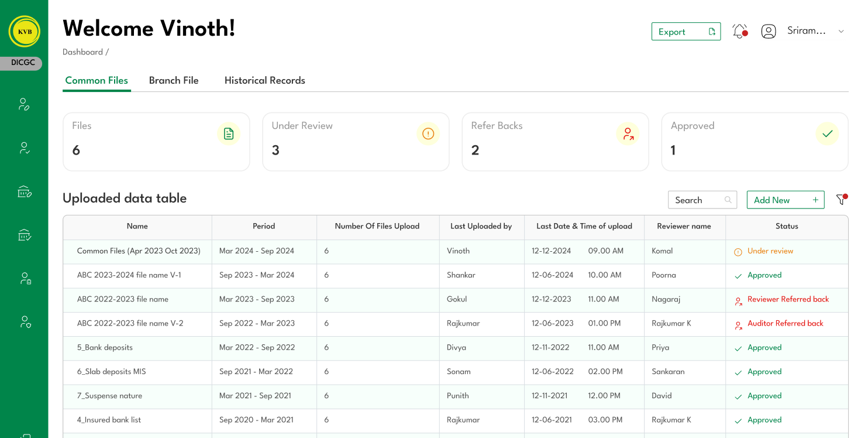Click reviewer name Komal
This screenshot has height=438, width=868.
point(662,251)
